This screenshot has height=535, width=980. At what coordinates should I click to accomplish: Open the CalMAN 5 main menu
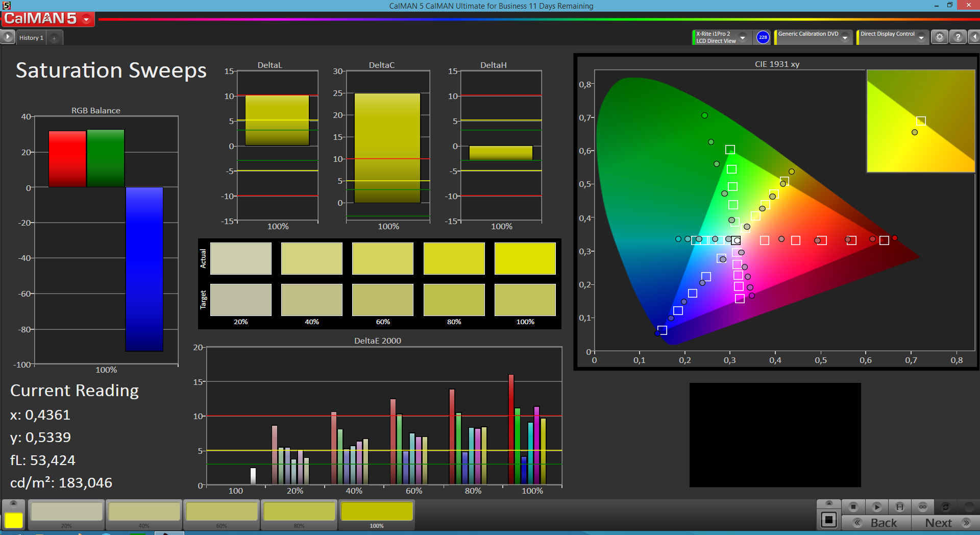point(48,19)
